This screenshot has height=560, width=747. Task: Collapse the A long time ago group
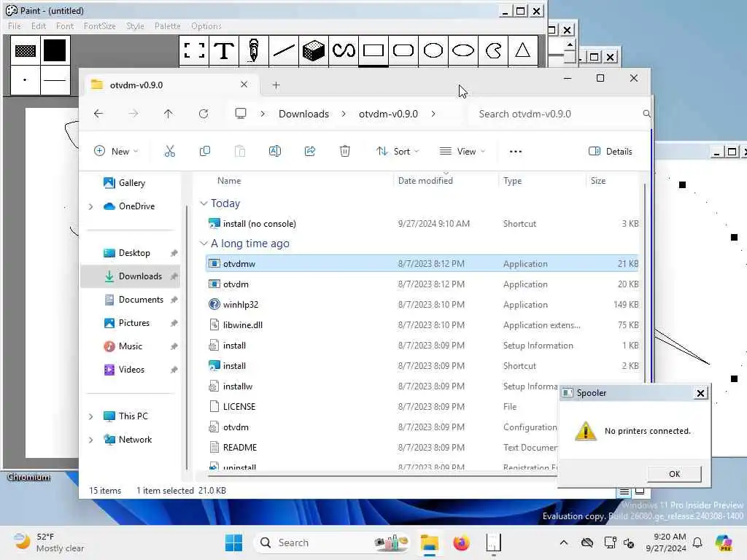click(204, 244)
